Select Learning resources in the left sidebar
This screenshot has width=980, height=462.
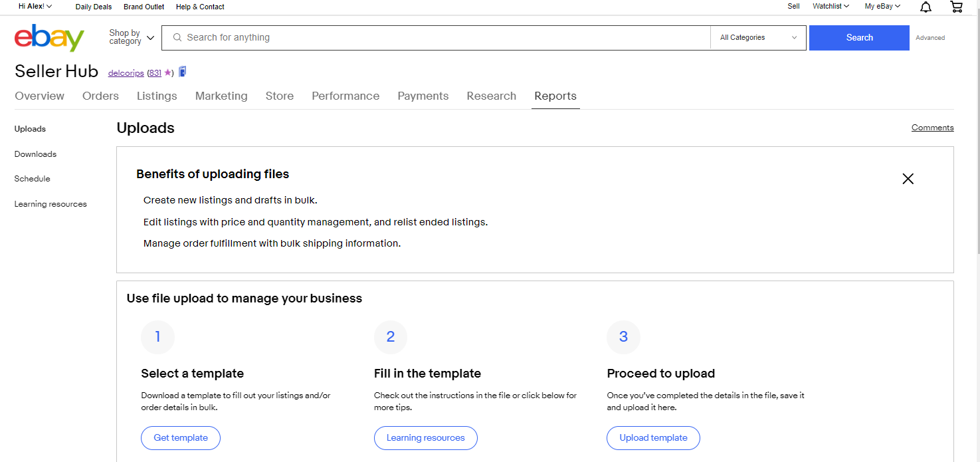click(50, 204)
